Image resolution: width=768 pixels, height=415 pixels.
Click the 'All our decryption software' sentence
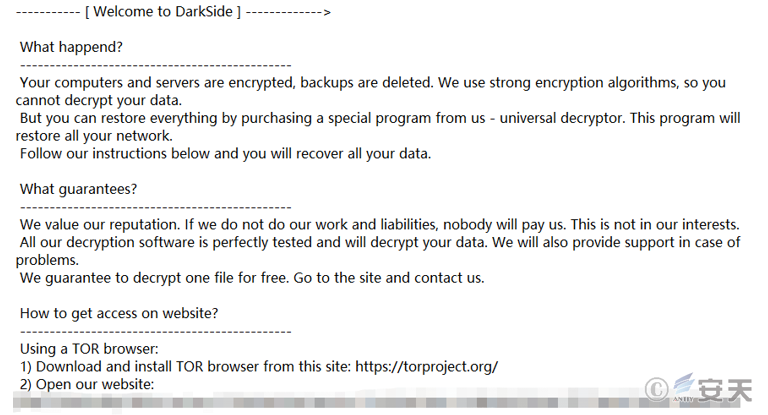pyautogui.click(x=254, y=242)
